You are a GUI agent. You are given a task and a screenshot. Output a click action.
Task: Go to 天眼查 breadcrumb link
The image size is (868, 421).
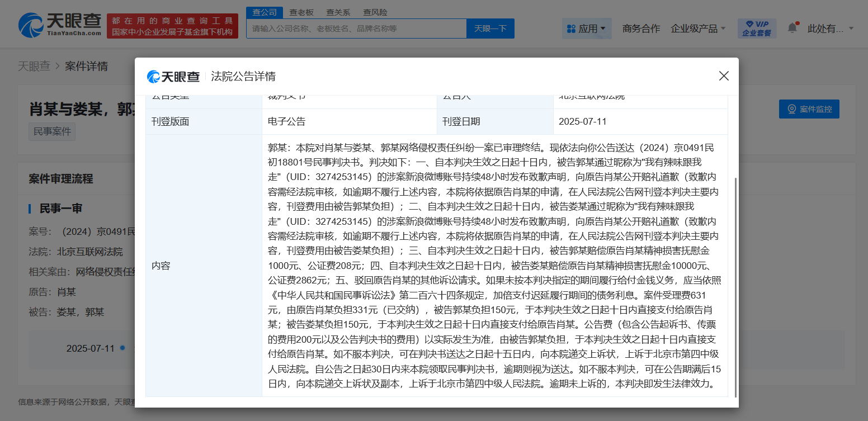click(34, 66)
